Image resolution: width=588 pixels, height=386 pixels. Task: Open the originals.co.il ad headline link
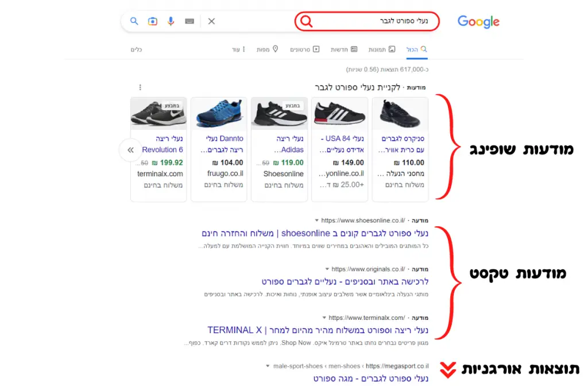(x=345, y=281)
